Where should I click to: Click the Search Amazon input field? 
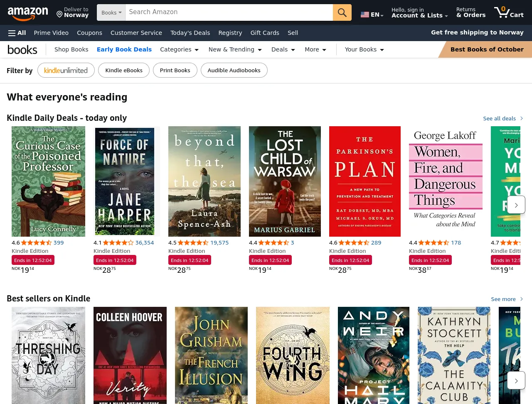point(229,12)
